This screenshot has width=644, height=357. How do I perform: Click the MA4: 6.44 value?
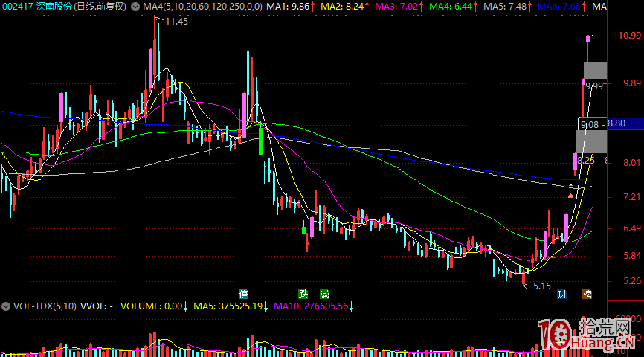(x=451, y=7)
